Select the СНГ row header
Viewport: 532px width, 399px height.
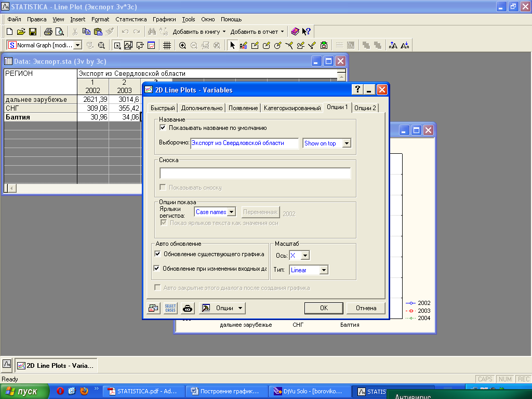[41, 108]
